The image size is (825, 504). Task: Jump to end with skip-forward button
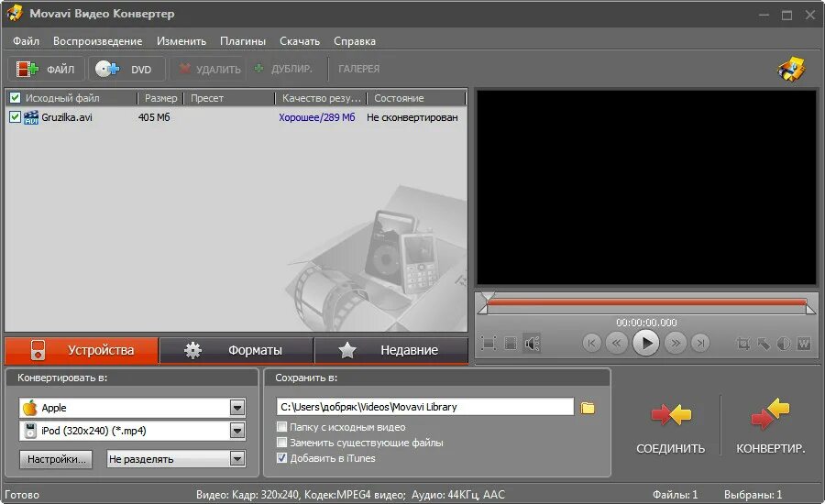tap(700, 344)
